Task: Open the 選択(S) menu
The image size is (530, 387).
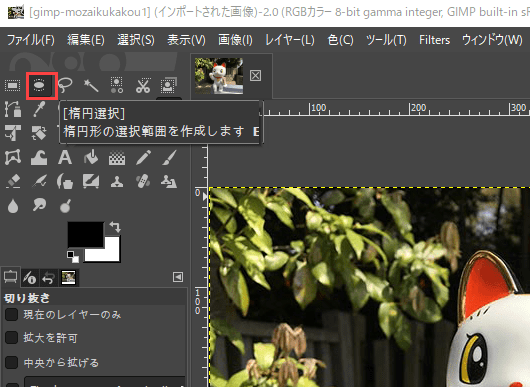Action: point(136,40)
